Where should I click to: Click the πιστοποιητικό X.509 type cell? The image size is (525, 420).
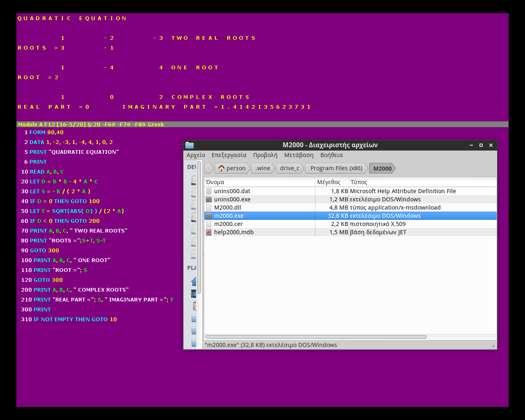(378, 224)
